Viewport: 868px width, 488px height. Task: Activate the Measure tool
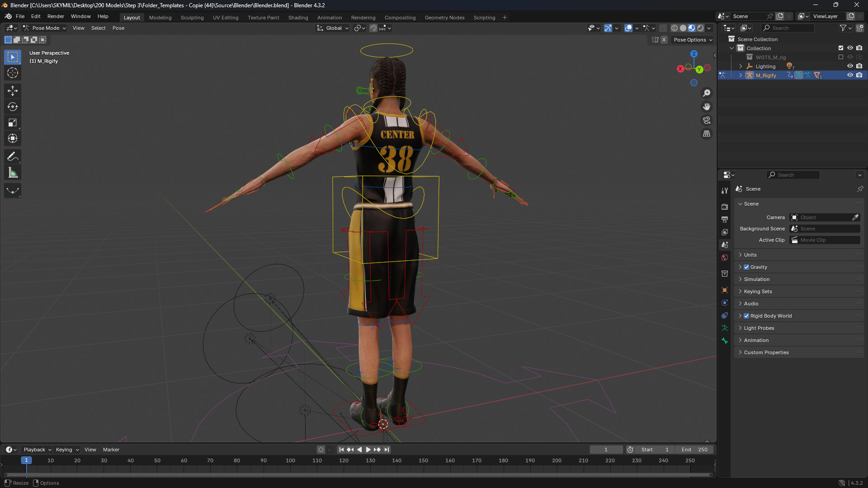[x=13, y=173]
